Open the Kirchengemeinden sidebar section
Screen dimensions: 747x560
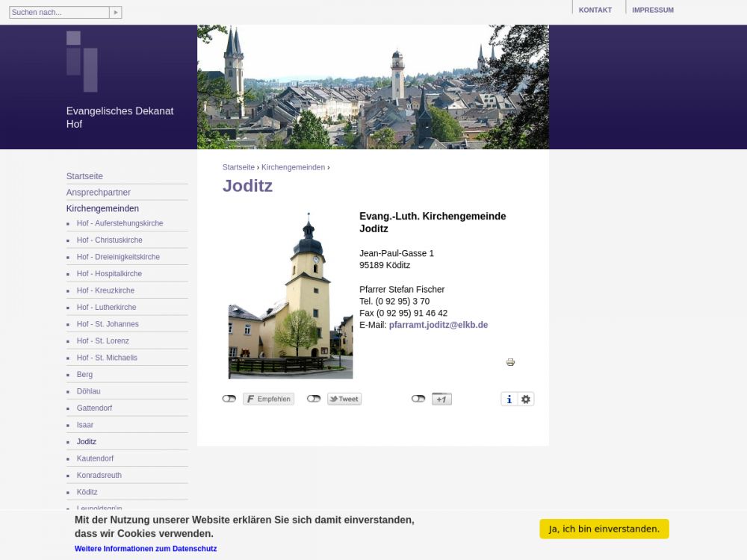click(102, 209)
